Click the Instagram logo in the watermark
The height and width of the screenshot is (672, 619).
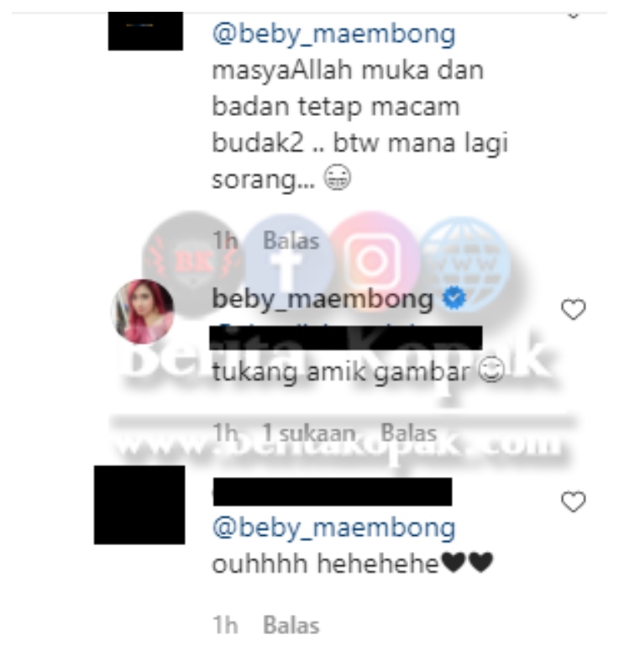click(x=372, y=261)
